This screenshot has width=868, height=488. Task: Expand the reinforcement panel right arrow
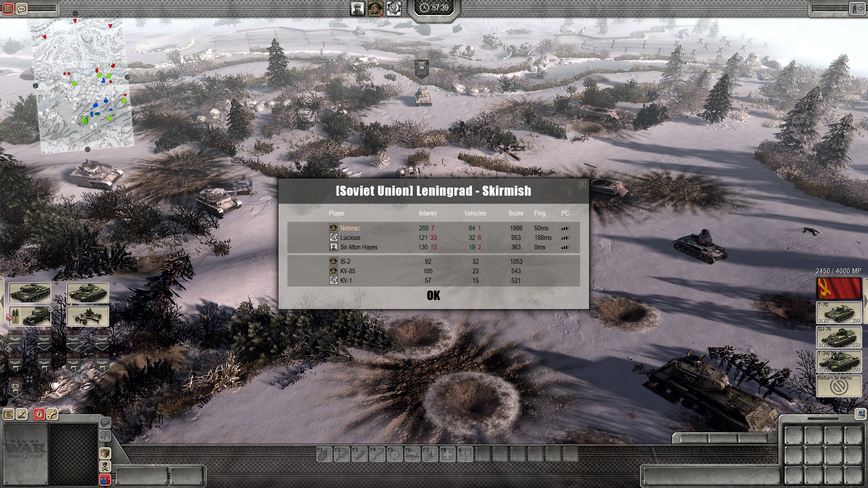(865, 300)
